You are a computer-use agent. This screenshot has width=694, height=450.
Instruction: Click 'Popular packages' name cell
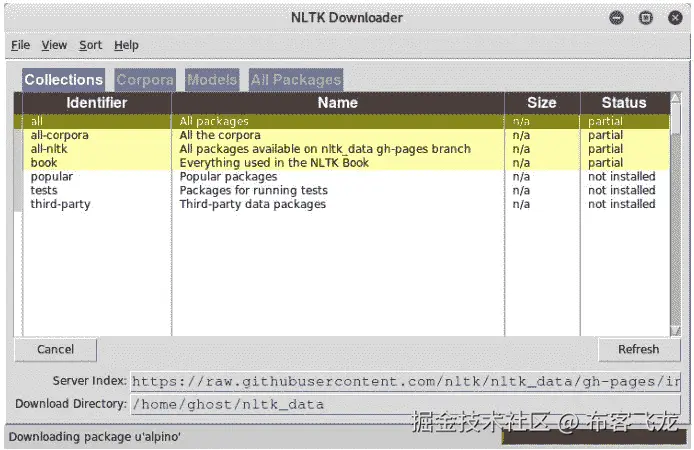pyautogui.click(x=228, y=177)
